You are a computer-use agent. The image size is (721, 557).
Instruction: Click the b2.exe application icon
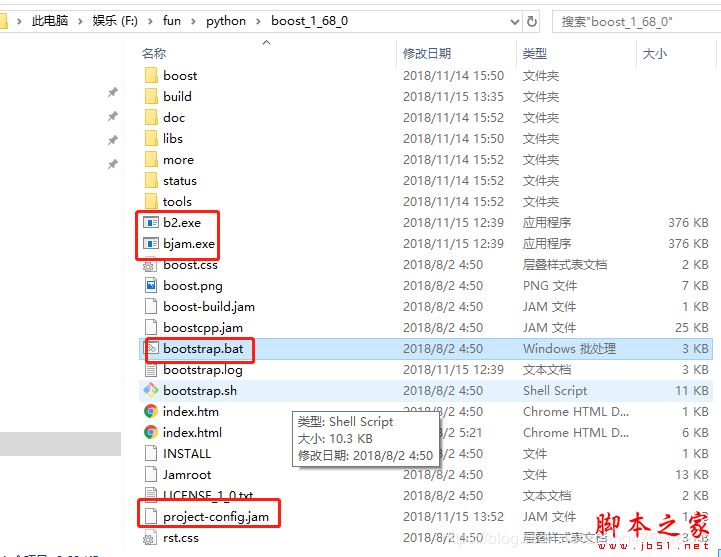point(151,223)
